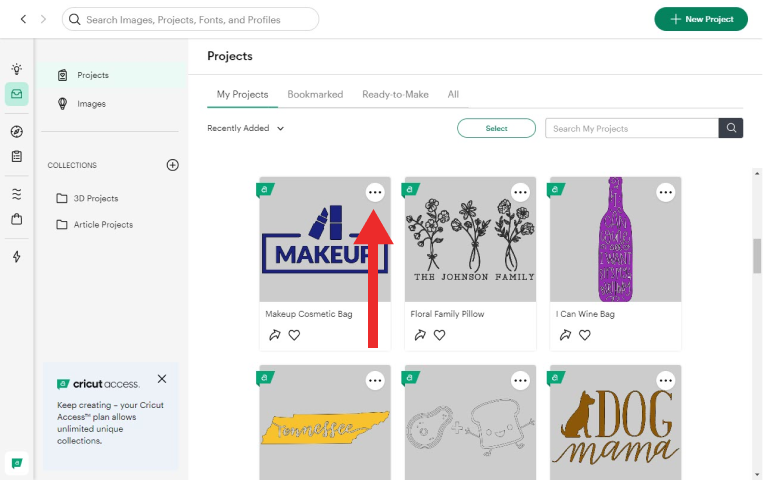Click the lightbulb icon in left sidebar
This screenshot has width=763, height=480.
click(16, 69)
